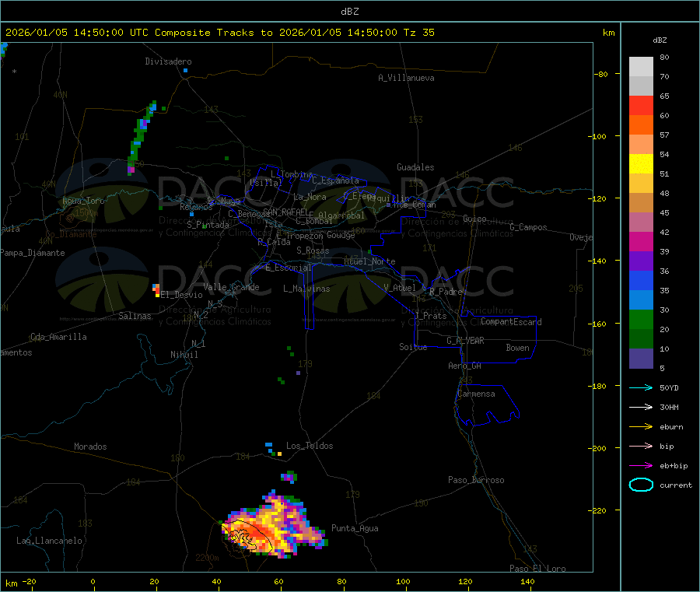Click the Lag.Llancanelo location label
The image size is (700, 592).
[x=49, y=541]
